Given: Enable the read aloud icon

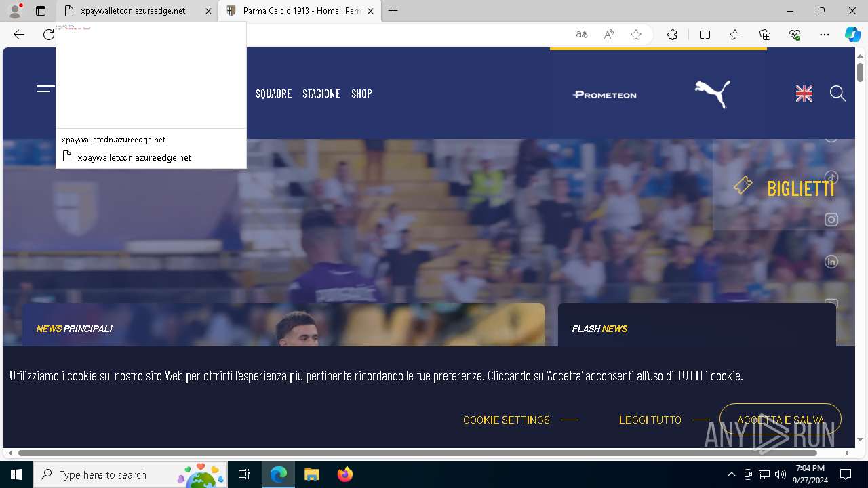Looking at the screenshot, I should click(609, 35).
